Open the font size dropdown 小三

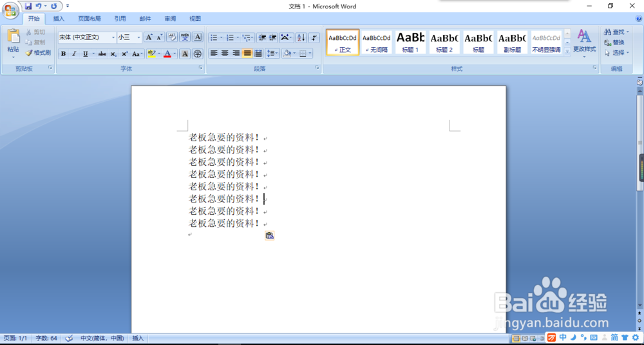[x=138, y=37]
